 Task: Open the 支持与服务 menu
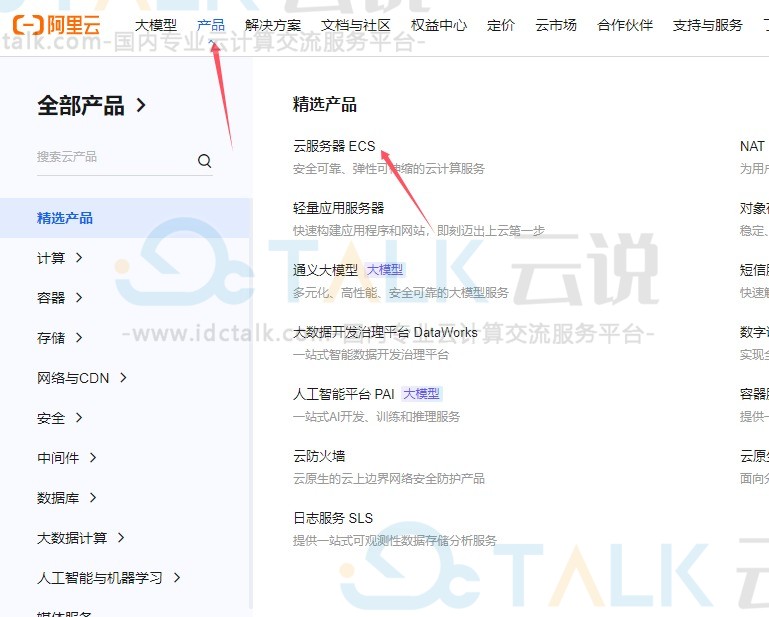tap(708, 25)
